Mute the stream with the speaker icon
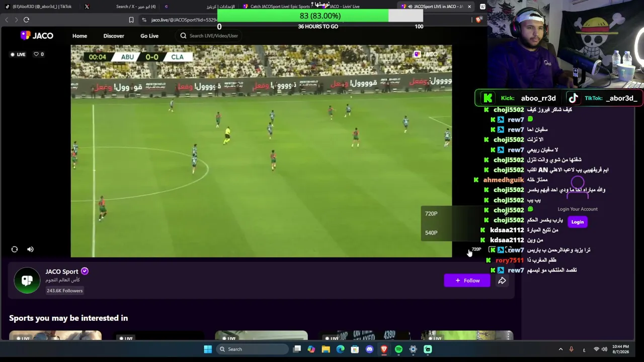 point(30,249)
